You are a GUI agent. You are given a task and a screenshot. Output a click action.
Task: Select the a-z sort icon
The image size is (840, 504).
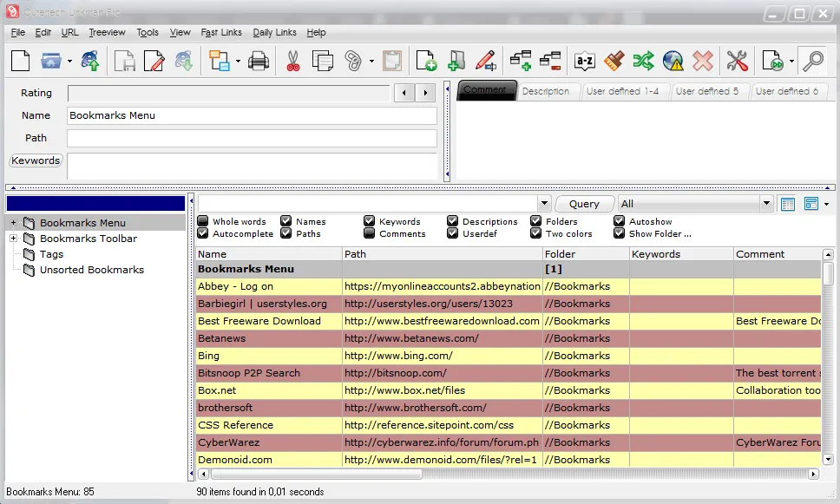[584, 61]
